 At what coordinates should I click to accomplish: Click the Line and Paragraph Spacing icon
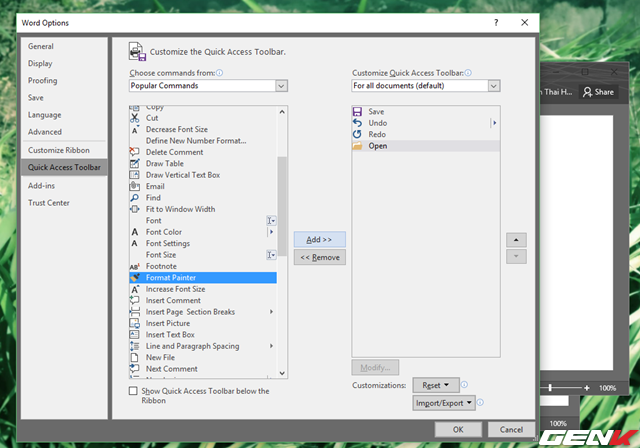pos(135,346)
